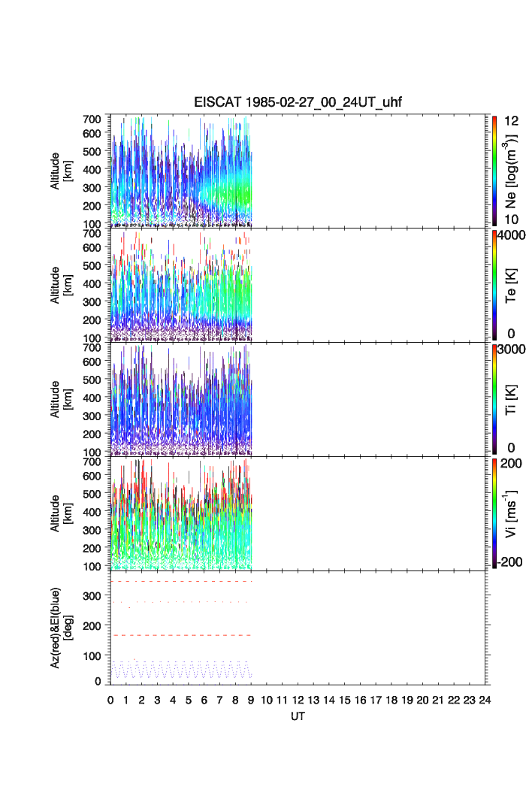Select the 0 tick on UT axis
The height and width of the screenshot is (799, 532).
click(110, 701)
